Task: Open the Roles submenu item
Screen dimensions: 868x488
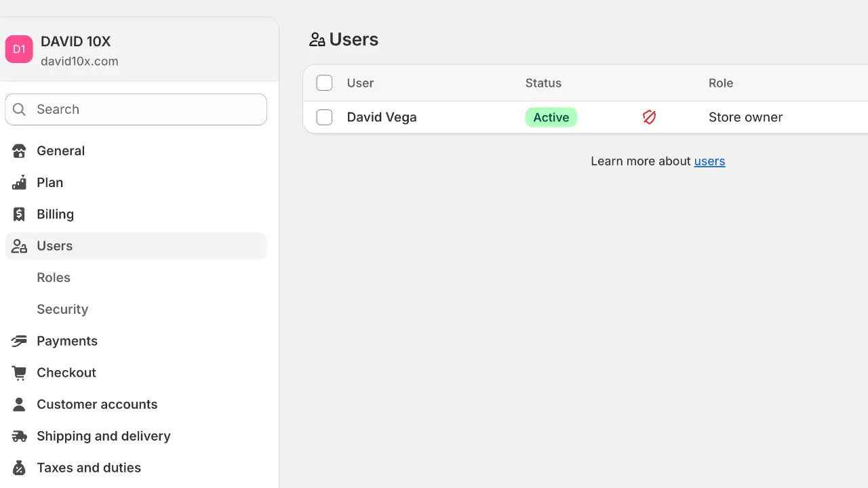Action: 54,278
